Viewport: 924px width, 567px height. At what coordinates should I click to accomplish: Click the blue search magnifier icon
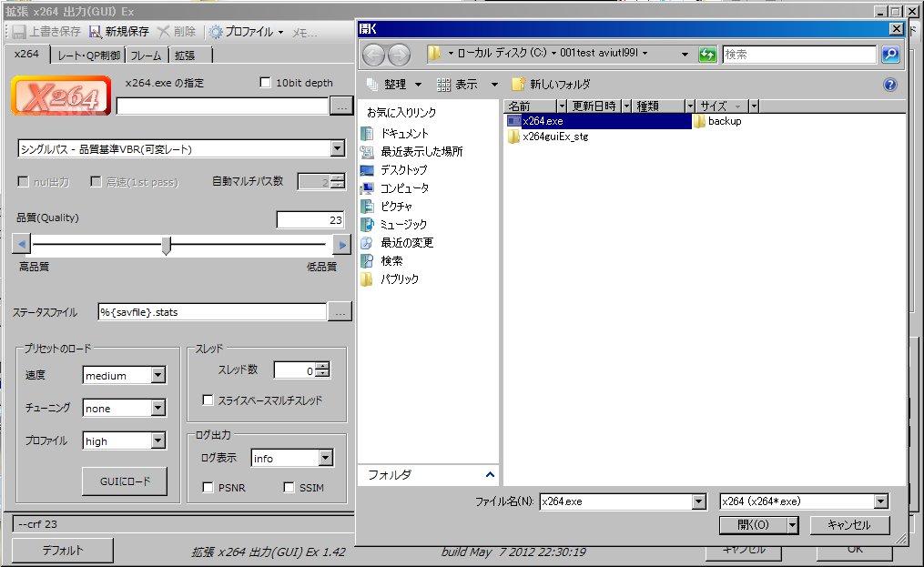(889, 55)
